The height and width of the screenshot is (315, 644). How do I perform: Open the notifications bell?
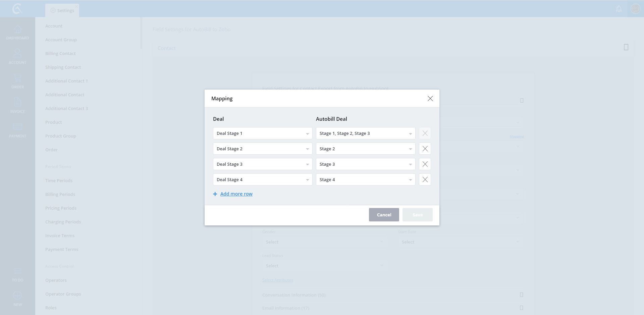pos(619,9)
